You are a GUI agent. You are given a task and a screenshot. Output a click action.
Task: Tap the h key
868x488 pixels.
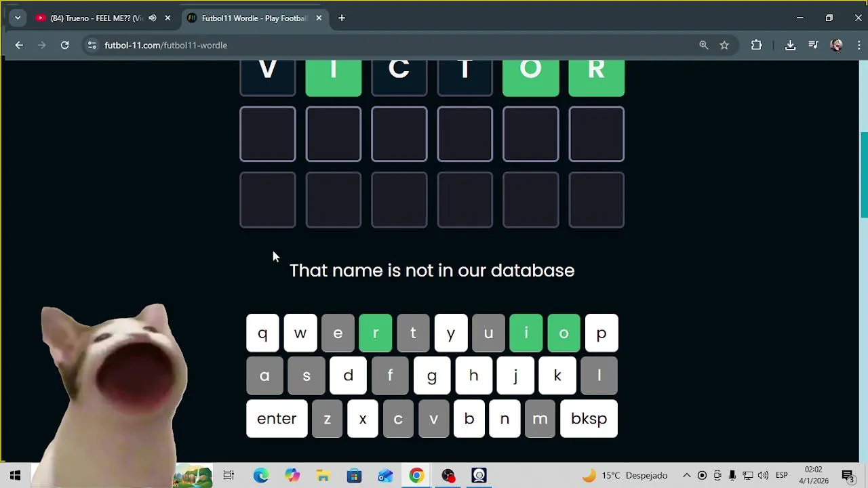click(x=473, y=376)
